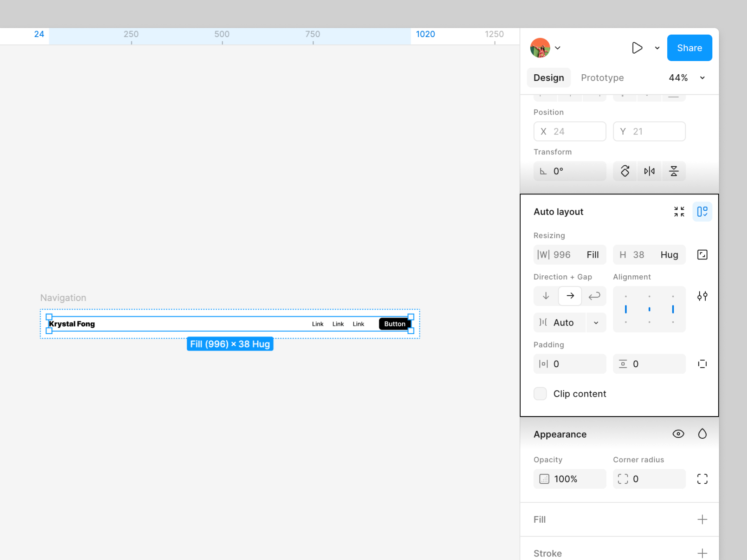Click the Fill (996) × 38 Hug badge
Screen dimensions: 747x560
230,344
